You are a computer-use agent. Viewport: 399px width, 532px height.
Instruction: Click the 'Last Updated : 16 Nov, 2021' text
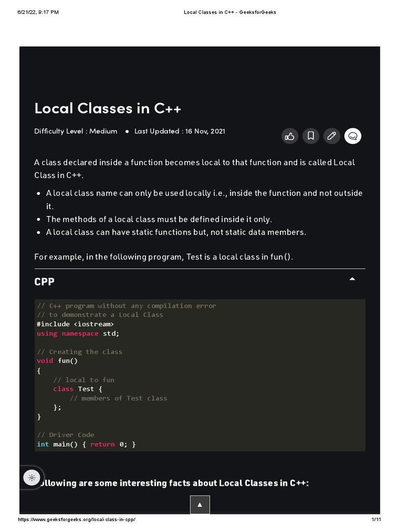179,131
